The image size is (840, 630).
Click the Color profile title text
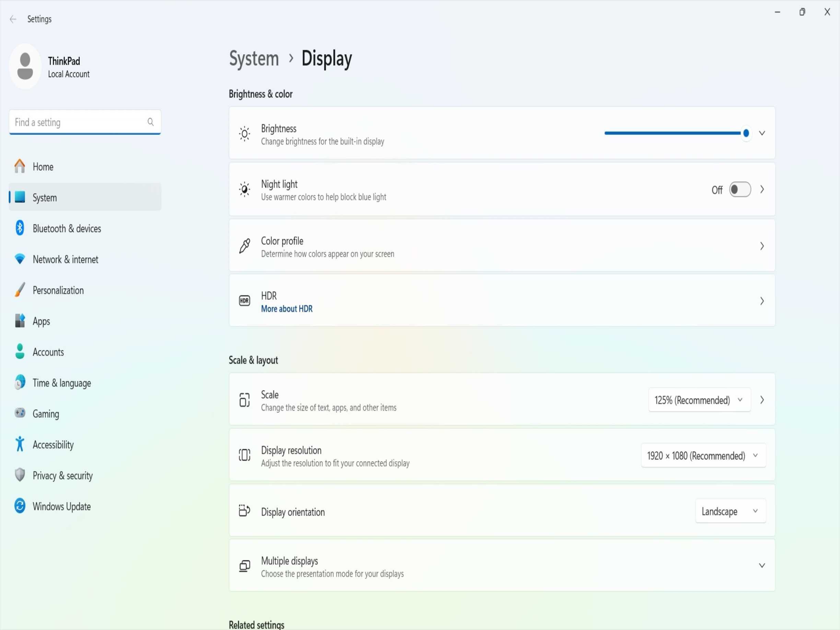pos(282,241)
